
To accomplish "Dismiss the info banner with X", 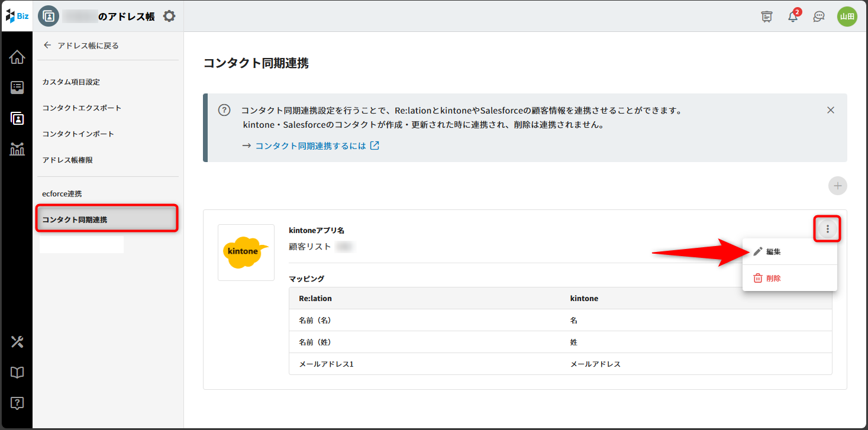I will click(831, 110).
